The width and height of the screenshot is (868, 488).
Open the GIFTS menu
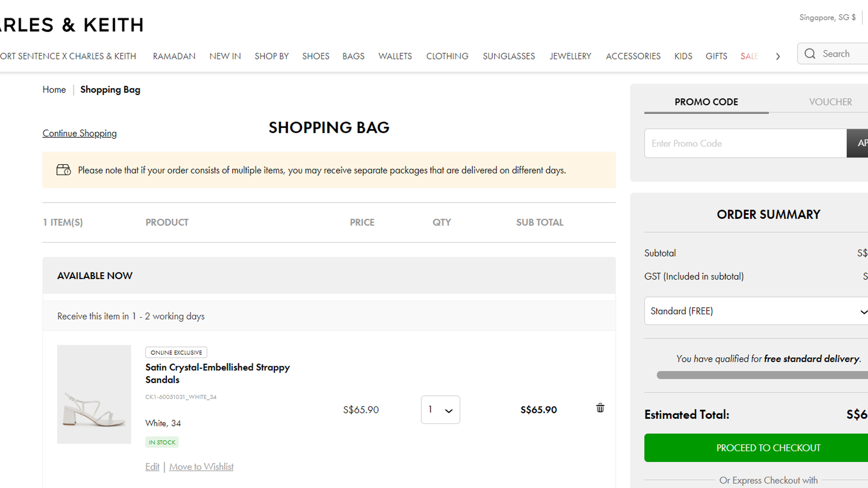716,56
